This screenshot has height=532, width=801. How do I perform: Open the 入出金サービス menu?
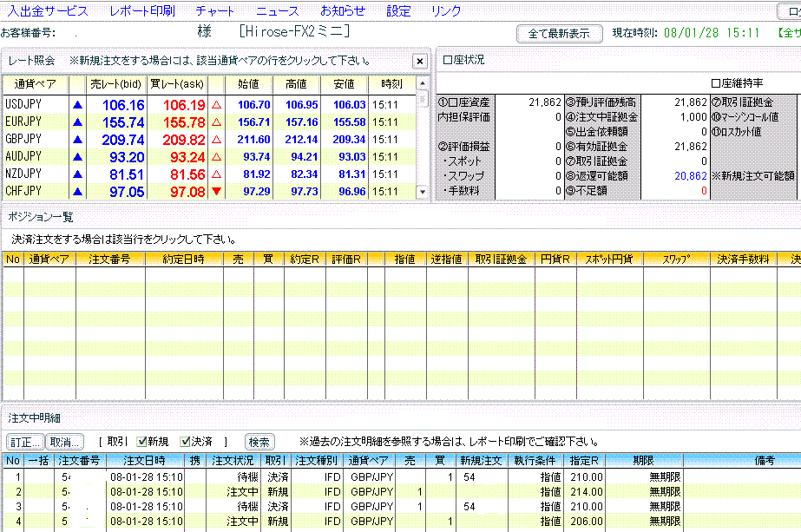(x=48, y=10)
